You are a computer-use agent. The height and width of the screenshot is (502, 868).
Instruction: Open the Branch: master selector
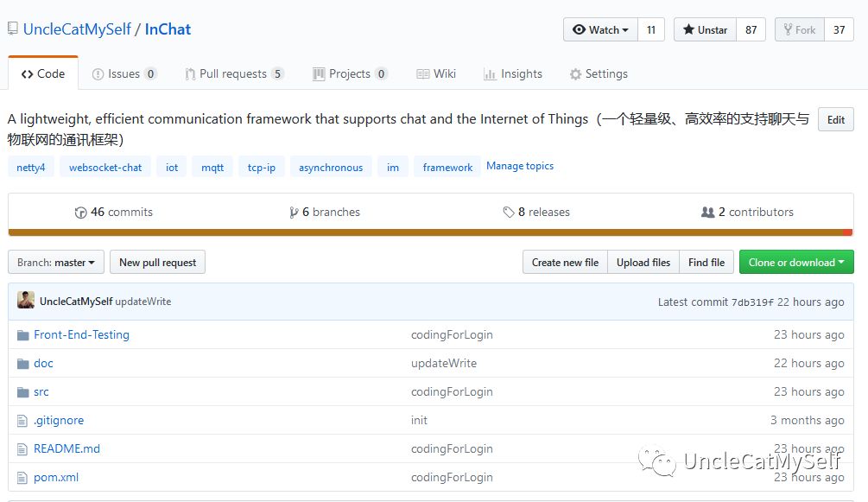coord(56,262)
